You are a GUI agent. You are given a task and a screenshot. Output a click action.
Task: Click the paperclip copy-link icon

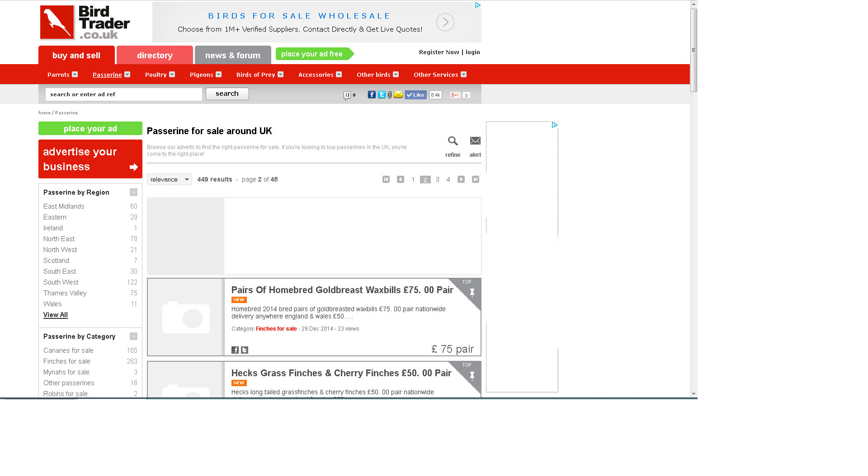tap(390, 95)
